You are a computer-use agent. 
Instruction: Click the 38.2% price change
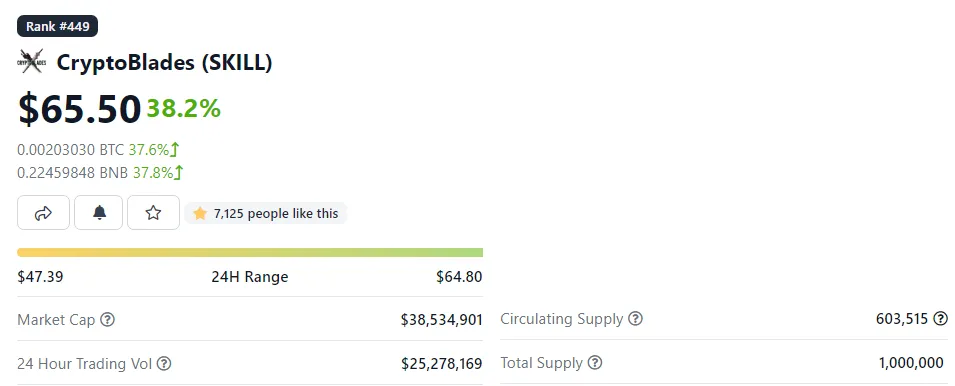(183, 108)
